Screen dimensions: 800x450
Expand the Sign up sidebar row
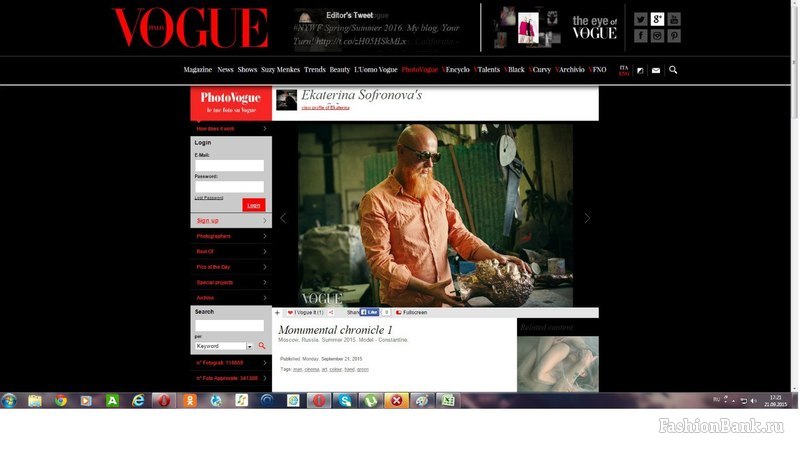coord(231,220)
